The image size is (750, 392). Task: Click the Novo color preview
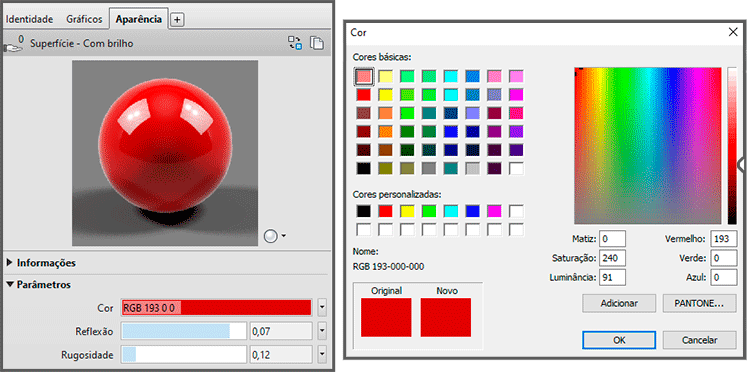coord(446,317)
